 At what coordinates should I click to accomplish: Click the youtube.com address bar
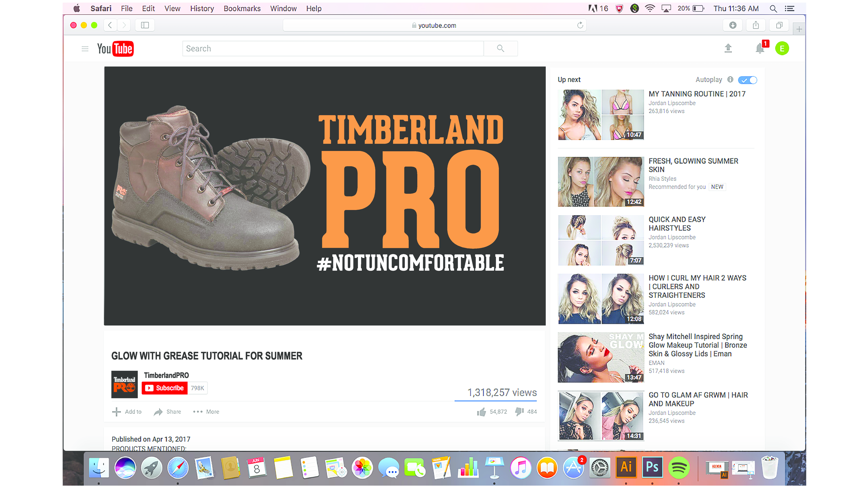(x=434, y=25)
